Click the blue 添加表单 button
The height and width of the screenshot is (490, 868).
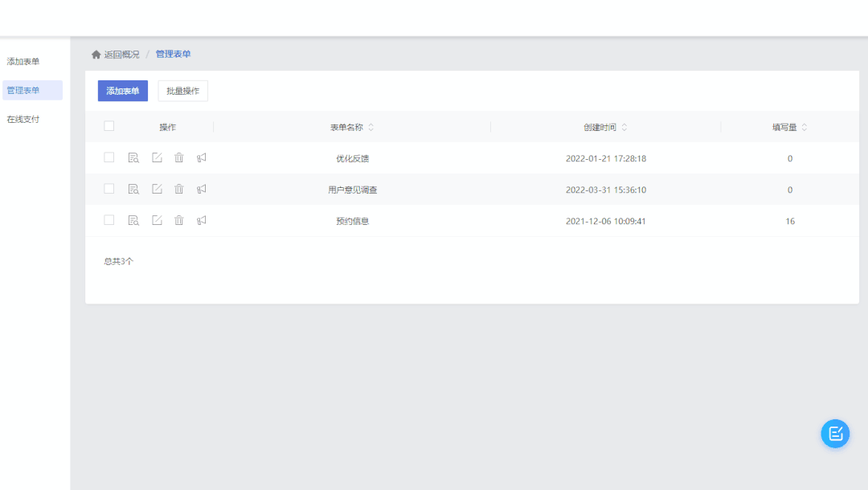[x=123, y=91]
